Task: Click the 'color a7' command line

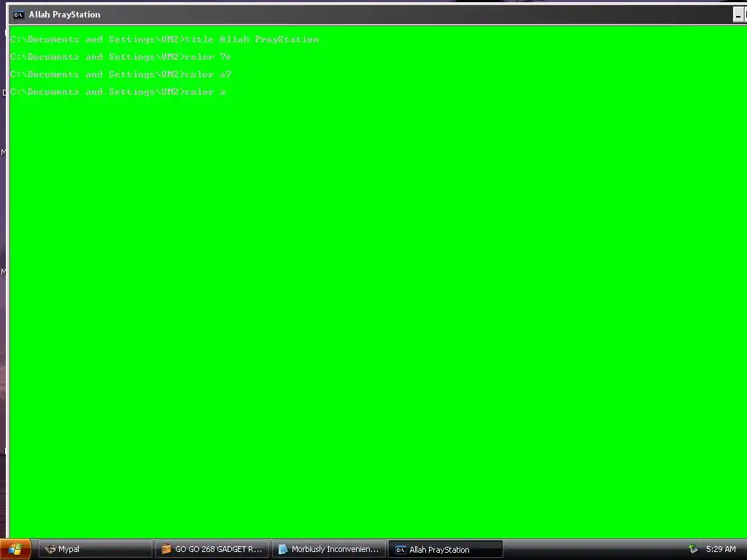Action: point(120,74)
